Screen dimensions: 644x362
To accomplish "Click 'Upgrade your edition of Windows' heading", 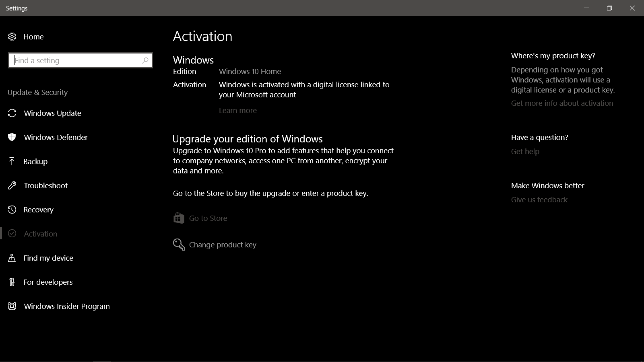I will (248, 139).
